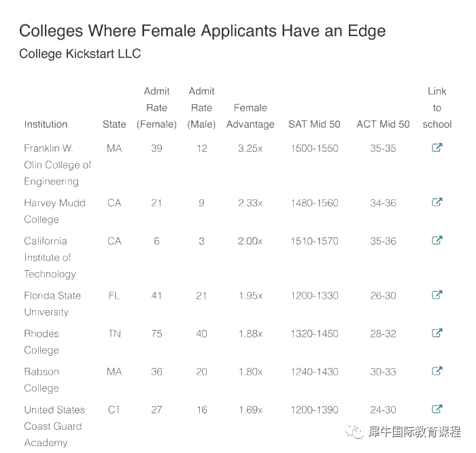476x453 pixels.
Task: Open Rhodes College external link icon
Action: pyautogui.click(x=437, y=333)
